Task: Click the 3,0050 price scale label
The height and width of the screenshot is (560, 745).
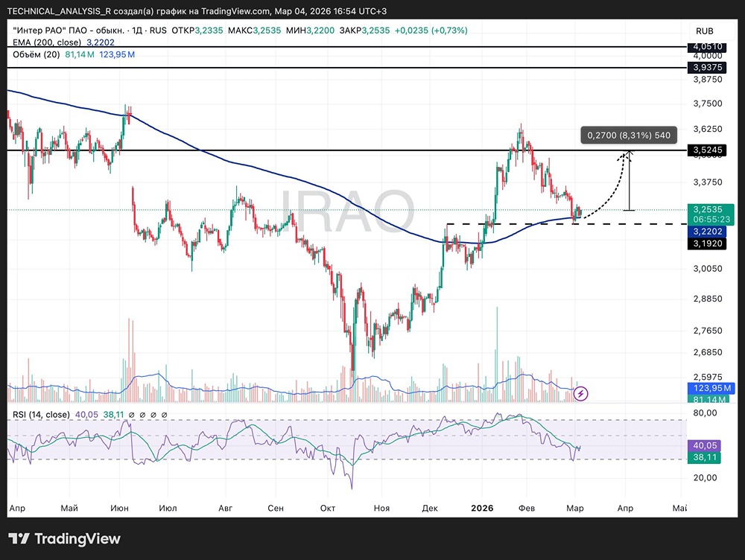Action: 708,269
